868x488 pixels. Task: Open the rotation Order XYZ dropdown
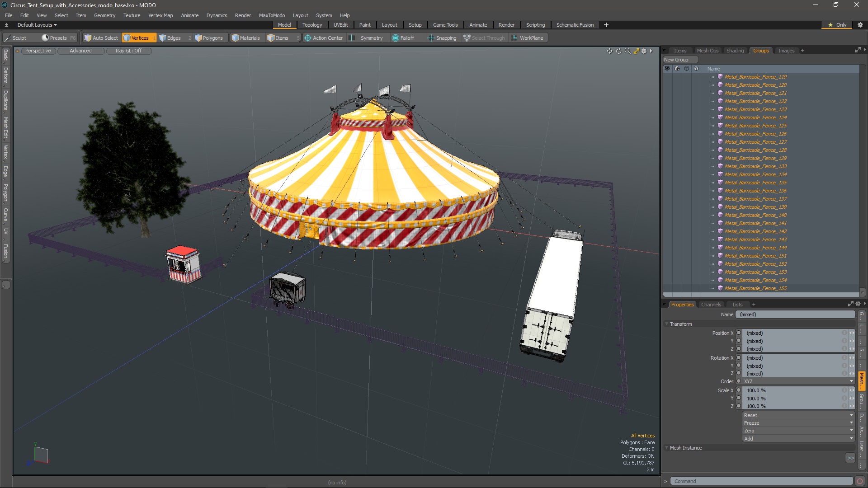tap(798, 381)
